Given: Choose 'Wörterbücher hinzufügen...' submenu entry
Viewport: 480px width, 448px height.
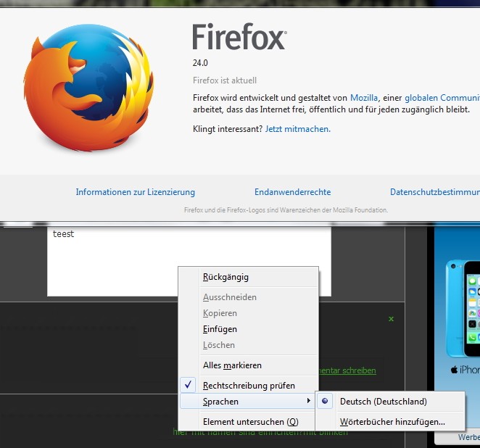Looking at the screenshot, I should pyautogui.click(x=390, y=422).
